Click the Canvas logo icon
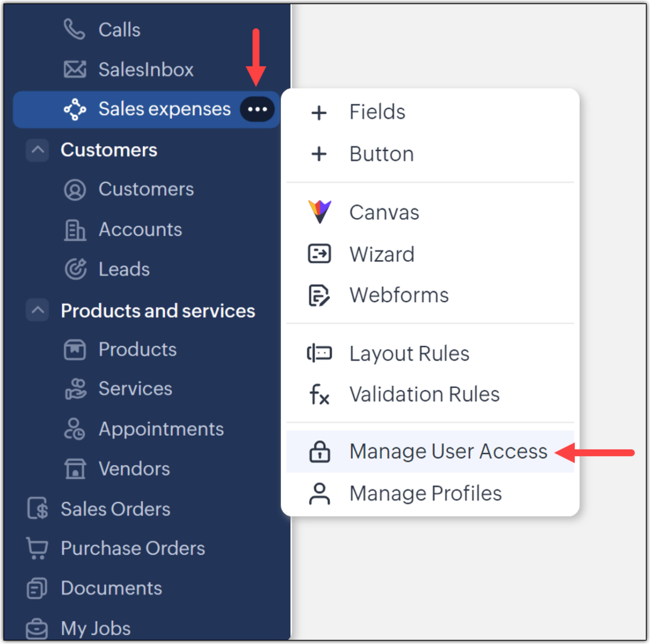The height and width of the screenshot is (644, 650). [x=319, y=212]
